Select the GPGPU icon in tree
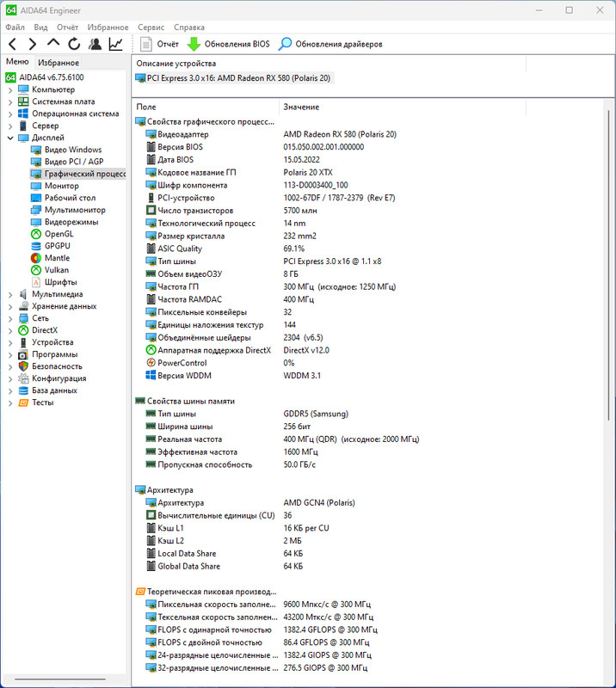This screenshot has height=688, width=616. [36, 246]
